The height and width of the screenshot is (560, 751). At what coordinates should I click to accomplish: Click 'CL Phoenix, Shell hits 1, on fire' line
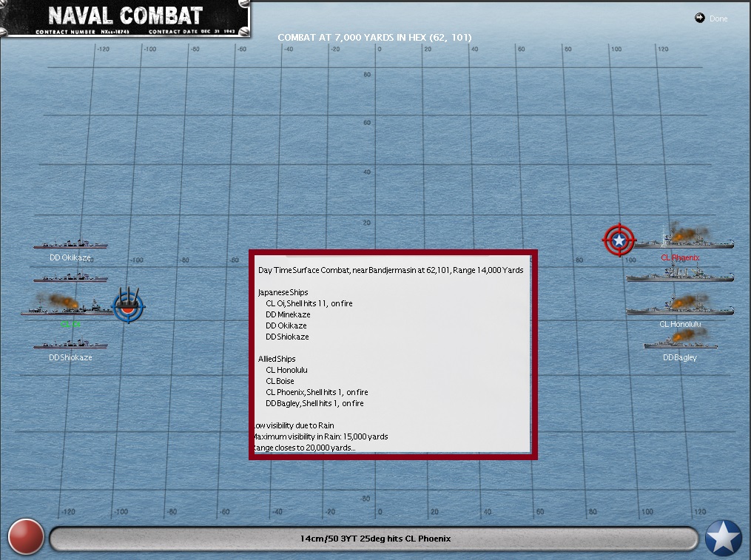pos(317,392)
